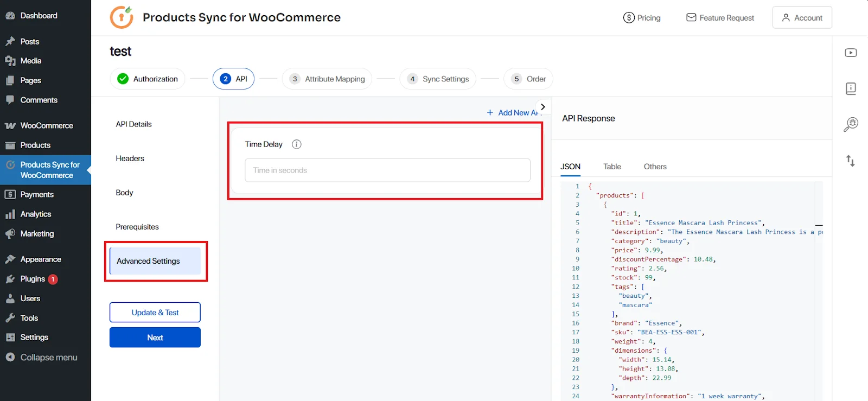Collapse panel with the chevron arrow button
This screenshot has width=868, height=401.
coord(543,107)
